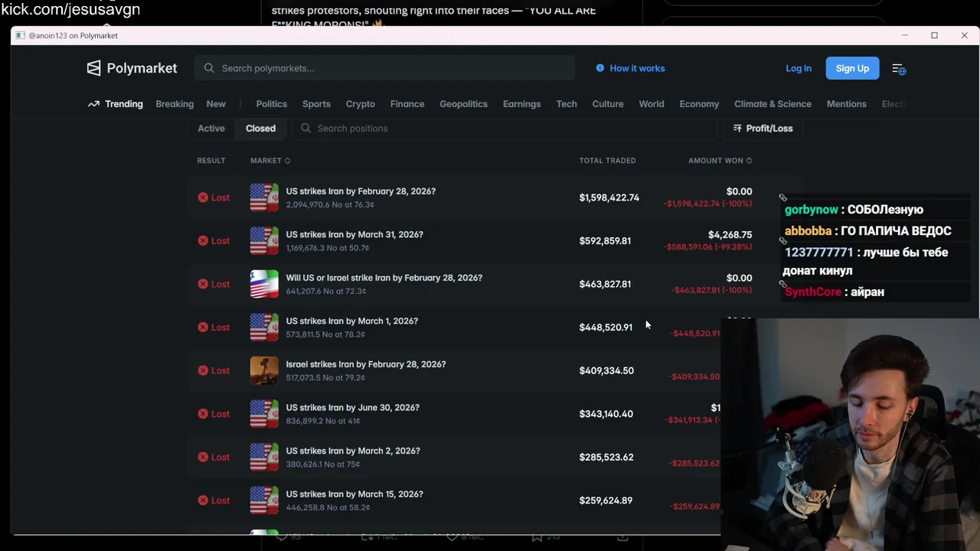Click the link icon beside the February 28 row
The width and height of the screenshot is (980, 551).
tap(782, 197)
